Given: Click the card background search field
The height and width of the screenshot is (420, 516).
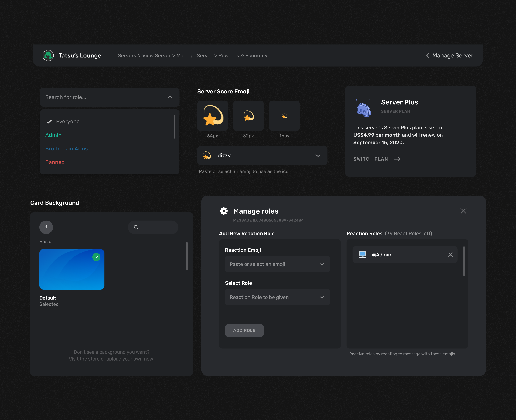Looking at the screenshot, I should [155, 227].
